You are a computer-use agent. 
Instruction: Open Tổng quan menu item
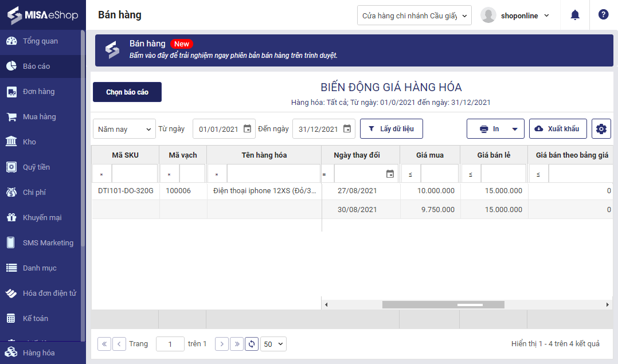(x=40, y=41)
